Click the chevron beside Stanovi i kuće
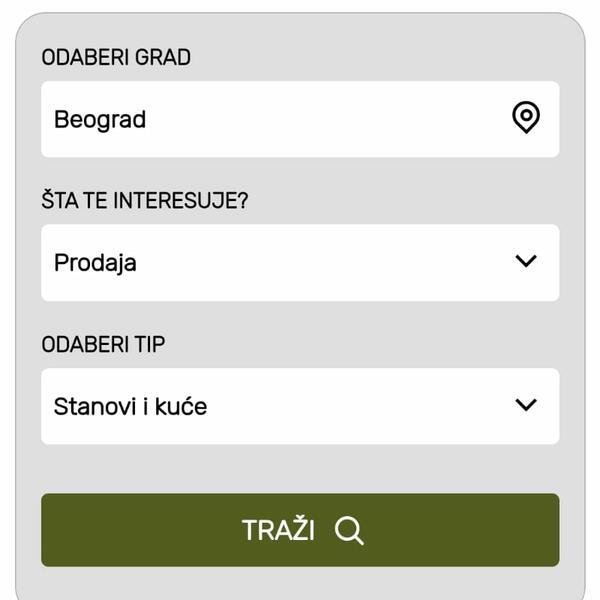The image size is (600, 600). 525,406
